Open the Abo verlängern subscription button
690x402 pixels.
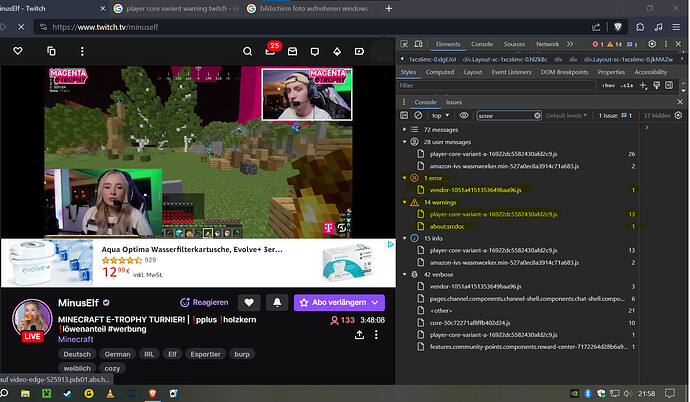click(339, 303)
